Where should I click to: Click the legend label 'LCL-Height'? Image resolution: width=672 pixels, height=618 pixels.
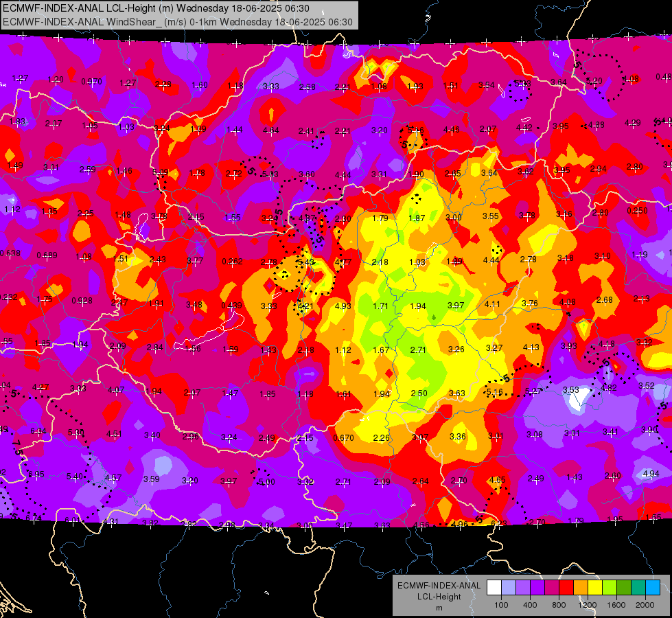point(439,597)
